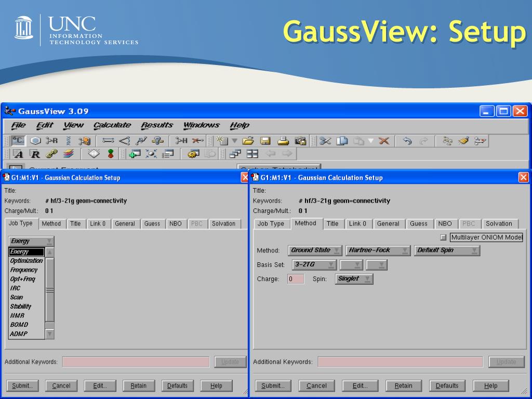
Task: Switch to Guess tab in Job Type dialog
Action: tap(152, 223)
